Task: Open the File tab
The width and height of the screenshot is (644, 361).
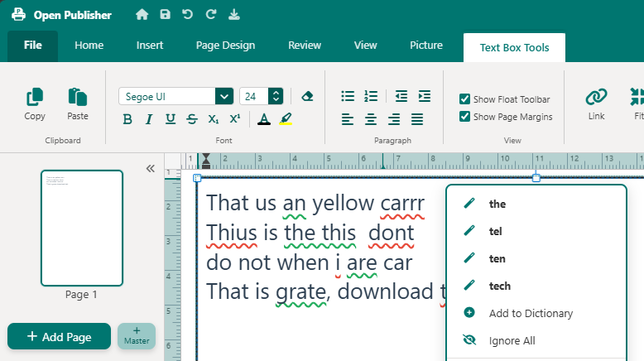Action: 33,46
